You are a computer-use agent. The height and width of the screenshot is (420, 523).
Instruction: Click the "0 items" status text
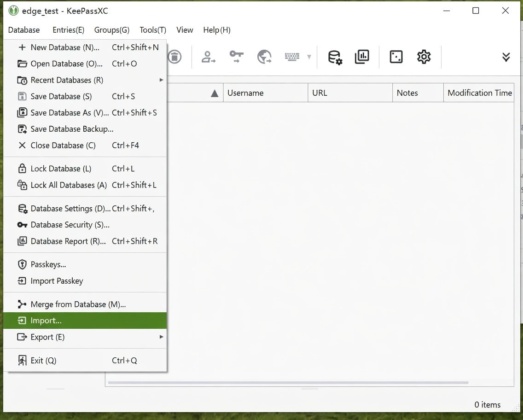tap(487, 405)
